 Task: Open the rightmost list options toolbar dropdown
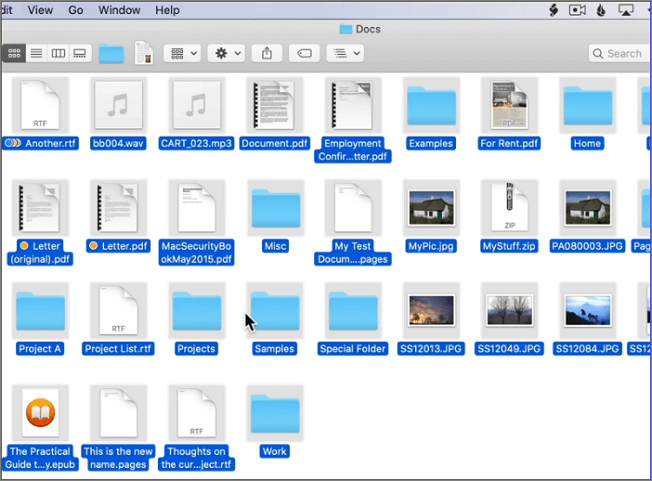347,53
